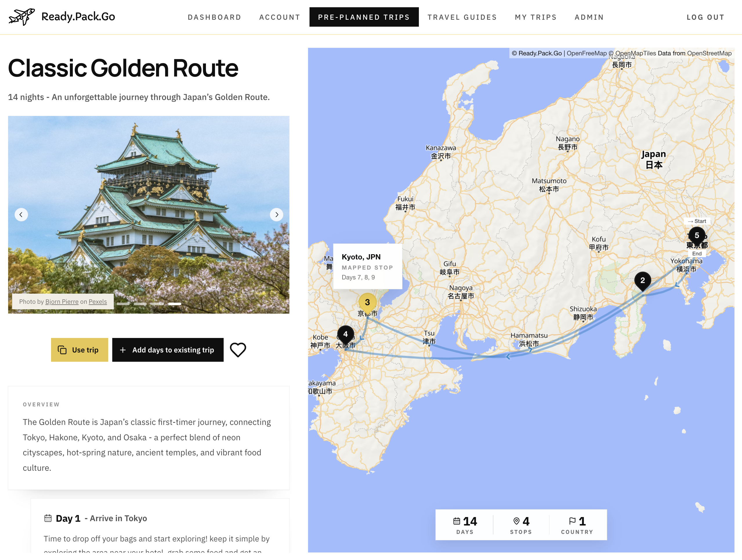Viewport: 742px width, 560px height.
Task: Select the fourth active slide indicator
Action: 174,304
